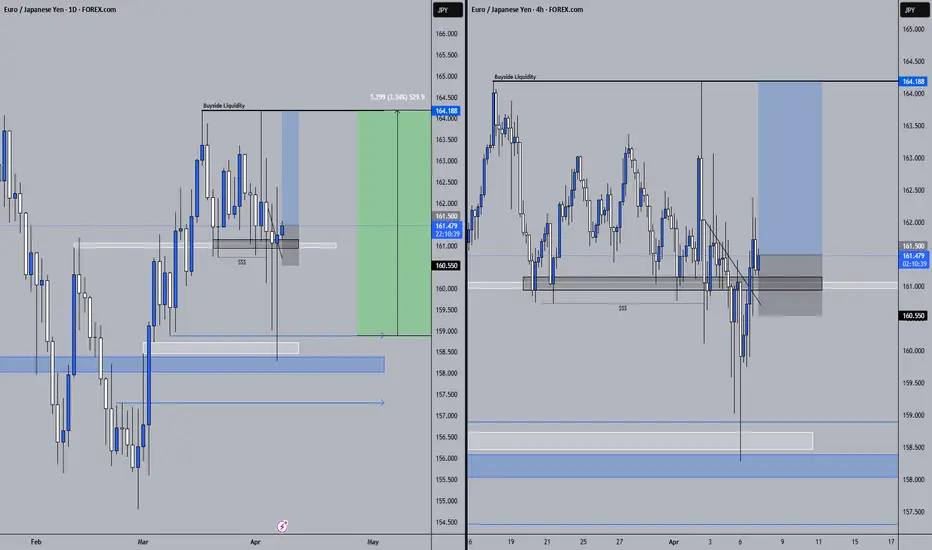The image size is (932, 550).
Task: Click date 11 on the 4h time axis
Action: pyautogui.click(x=818, y=542)
